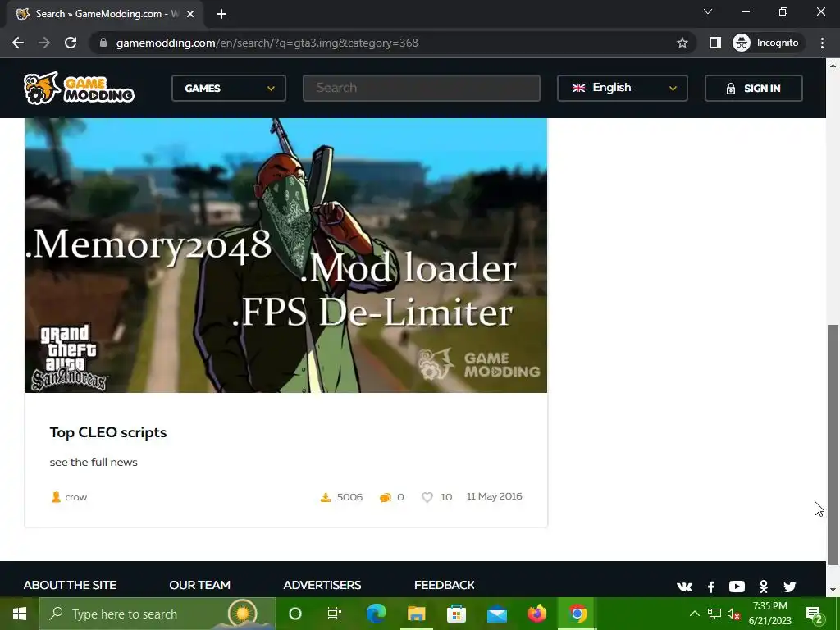Screen dimensions: 840x630
Task: Open the Top CLEO scripts thumbnail image
Action: [x=286, y=256]
